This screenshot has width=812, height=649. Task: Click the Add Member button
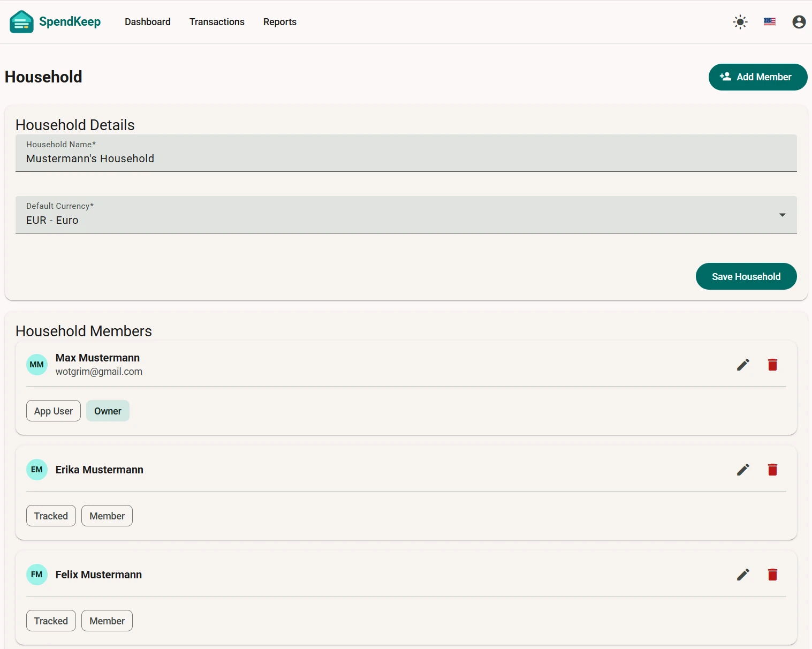click(758, 77)
